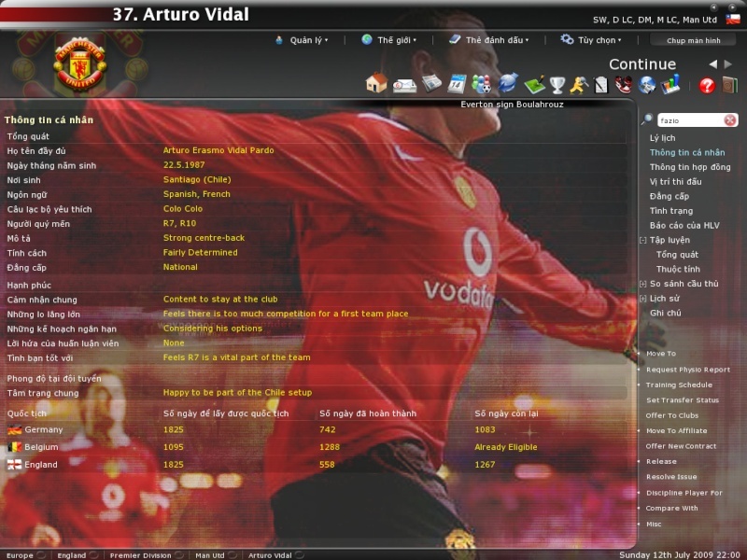Select Lý lịch in the sidebar
Image resolution: width=747 pixels, height=560 pixels.
point(662,138)
